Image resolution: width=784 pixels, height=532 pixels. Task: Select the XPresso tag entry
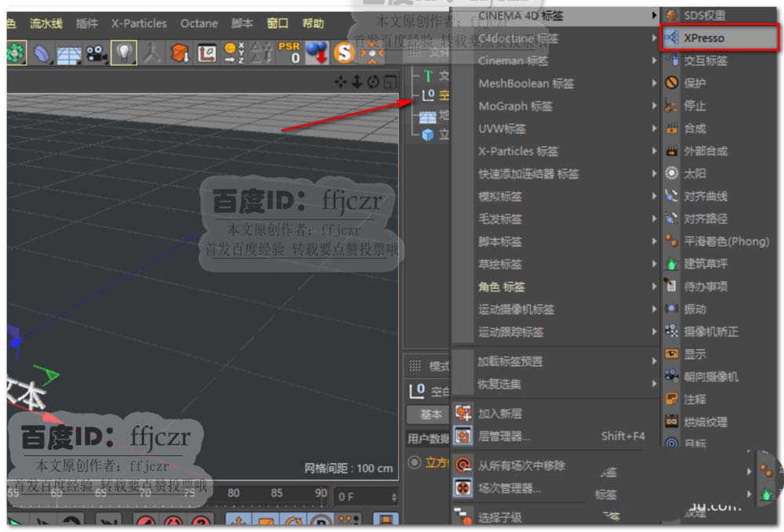coord(719,38)
